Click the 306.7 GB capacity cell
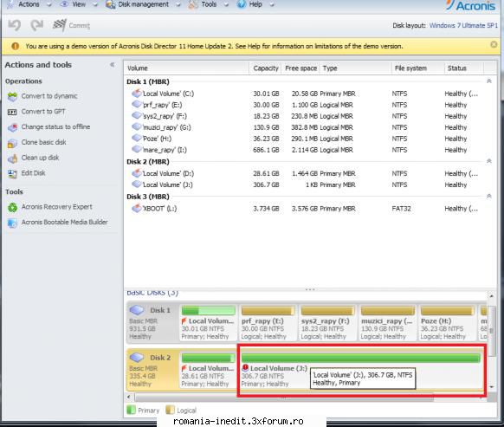Image resolution: width=504 pixels, height=427 pixels. [x=266, y=184]
